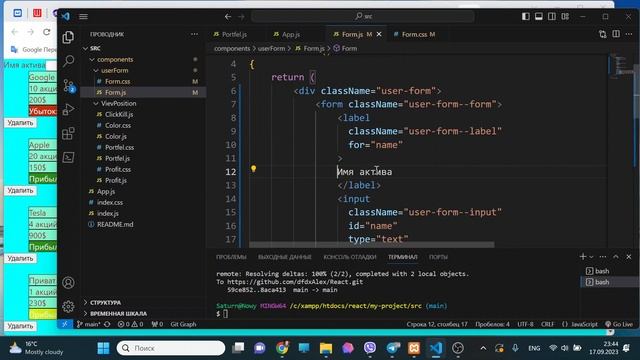Go back with the navigation arrow
Viewport: 640px width, 360px height.
coord(228,16)
